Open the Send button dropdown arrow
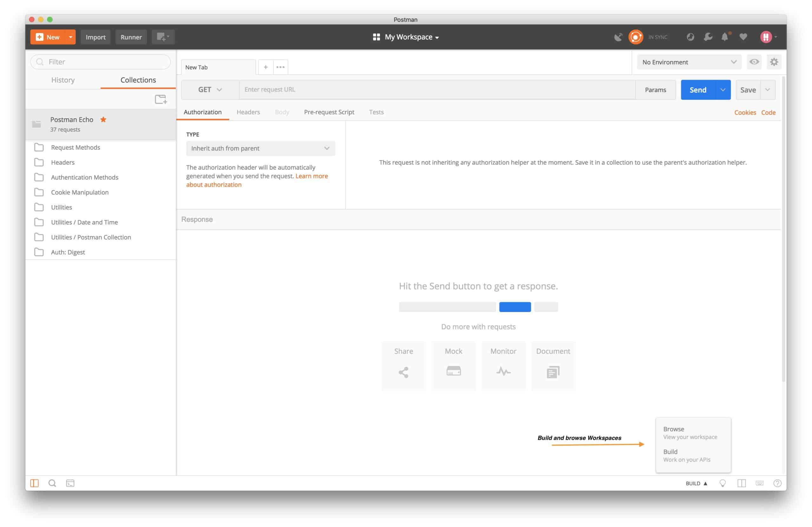Screen dimensions: 812x527 click(723, 90)
